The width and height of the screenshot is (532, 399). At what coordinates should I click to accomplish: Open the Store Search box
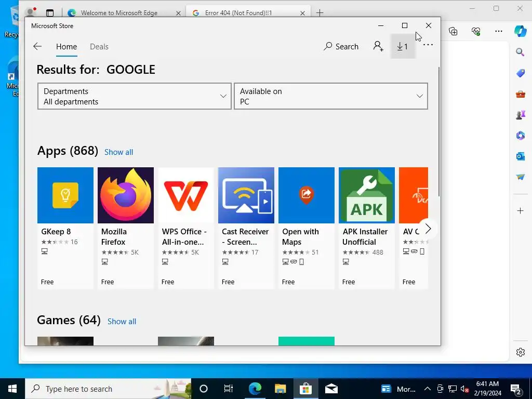pos(341,46)
